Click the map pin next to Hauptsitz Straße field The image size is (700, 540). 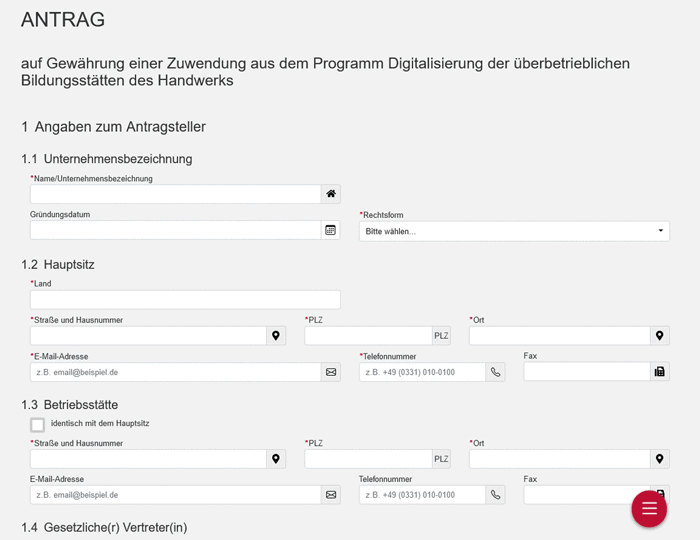click(x=276, y=336)
